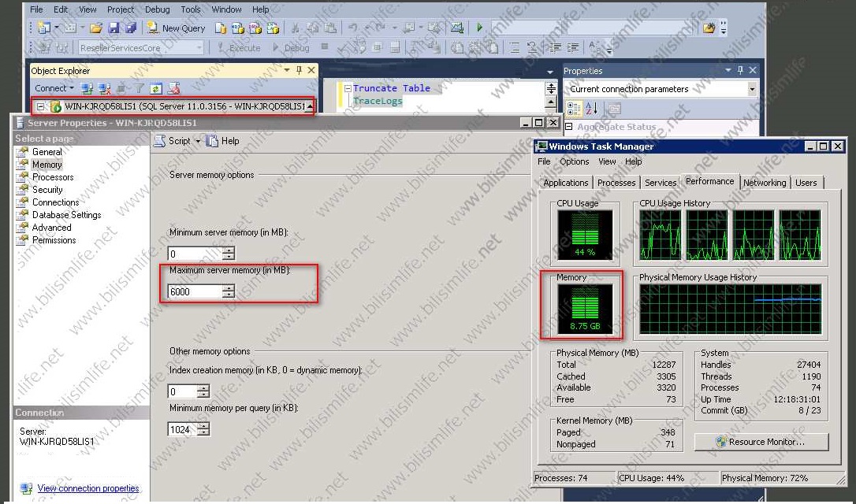Viewport: 856px width, 504px height.
Task: Collapse the Aggregate Status section
Action: pyautogui.click(x=569, y=127)
